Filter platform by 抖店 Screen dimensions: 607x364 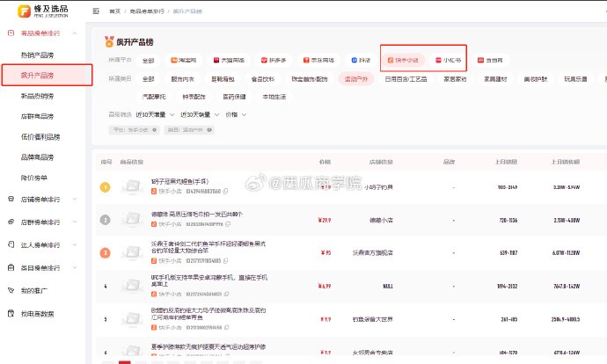[x=361, y=61]
